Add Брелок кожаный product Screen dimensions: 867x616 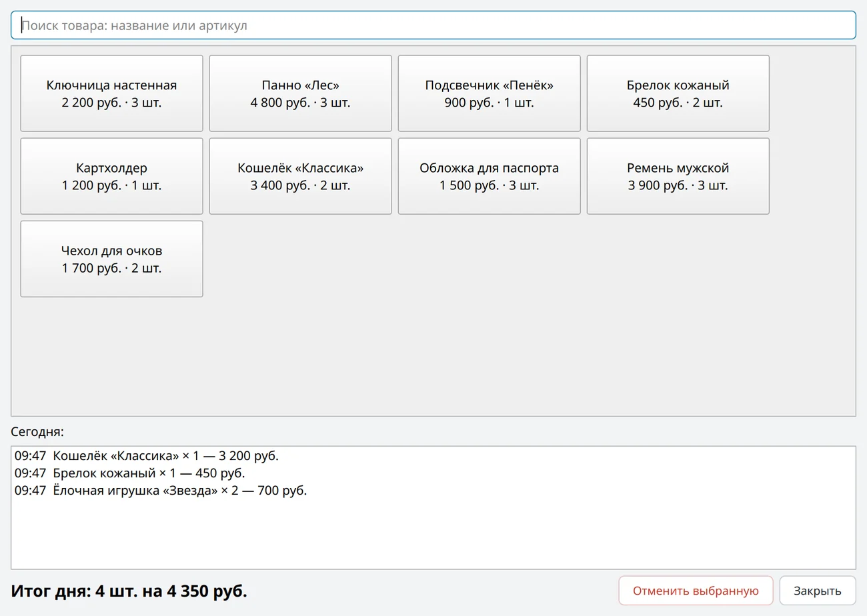coord(678,93)
